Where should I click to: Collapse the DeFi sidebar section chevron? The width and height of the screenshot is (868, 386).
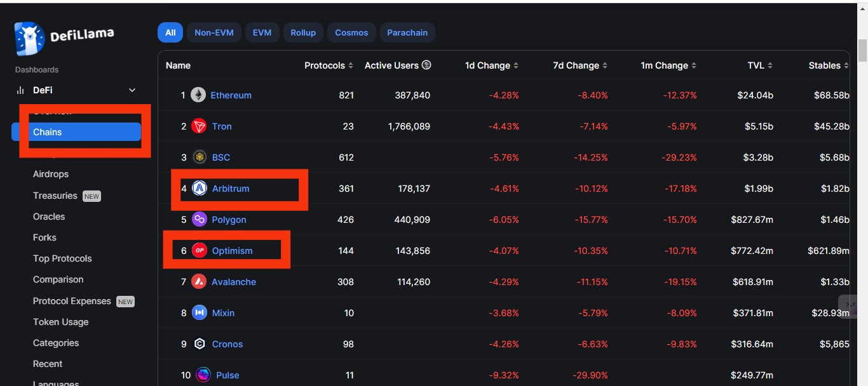pos(132,90)
